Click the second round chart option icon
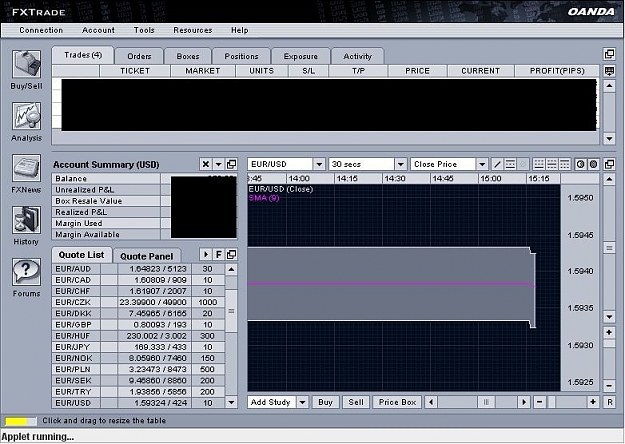This screenshot has width=625, height=444. click(594, 164)
